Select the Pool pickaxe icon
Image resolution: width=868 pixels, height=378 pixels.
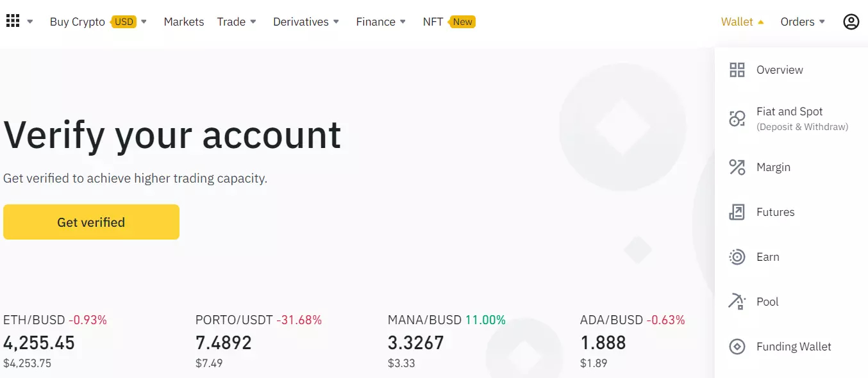737,302
